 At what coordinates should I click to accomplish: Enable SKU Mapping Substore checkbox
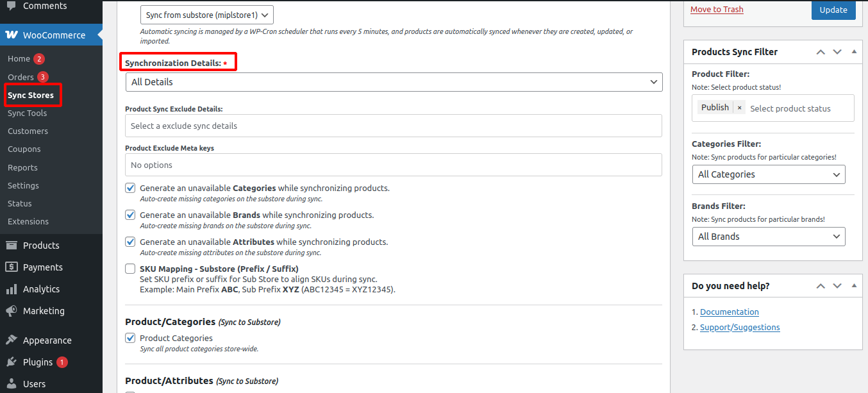[x=130, y=269]
